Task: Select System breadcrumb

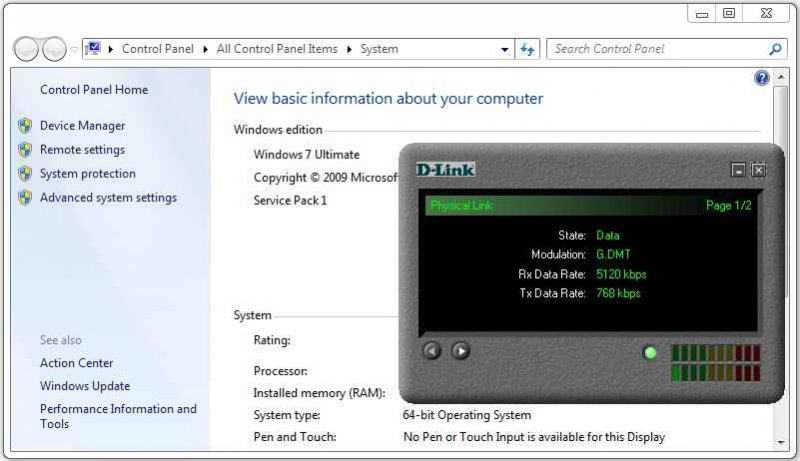Action: 379,49
